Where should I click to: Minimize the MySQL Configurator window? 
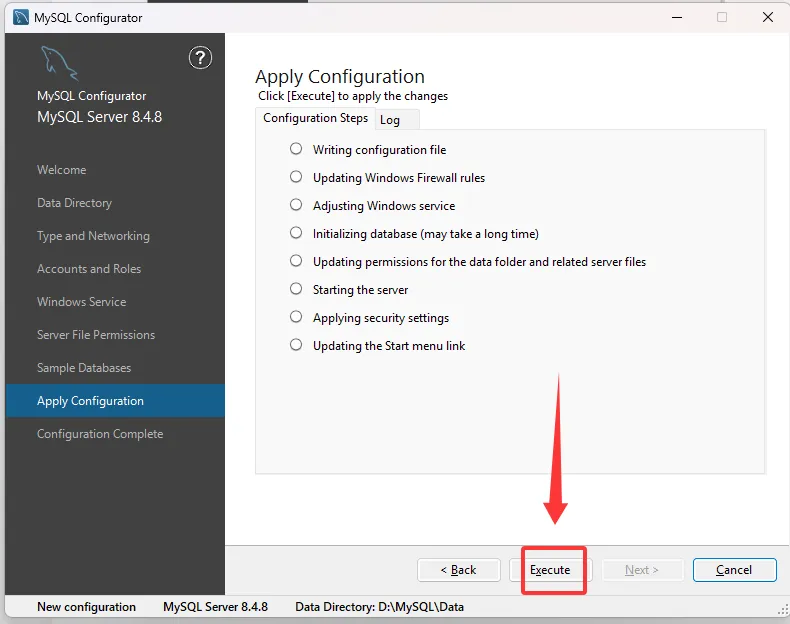[x=677, y=17]
